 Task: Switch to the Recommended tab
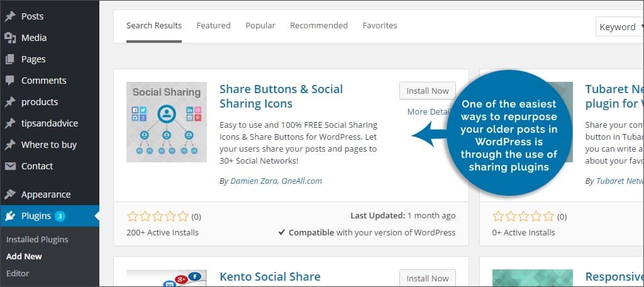point(319,26)
